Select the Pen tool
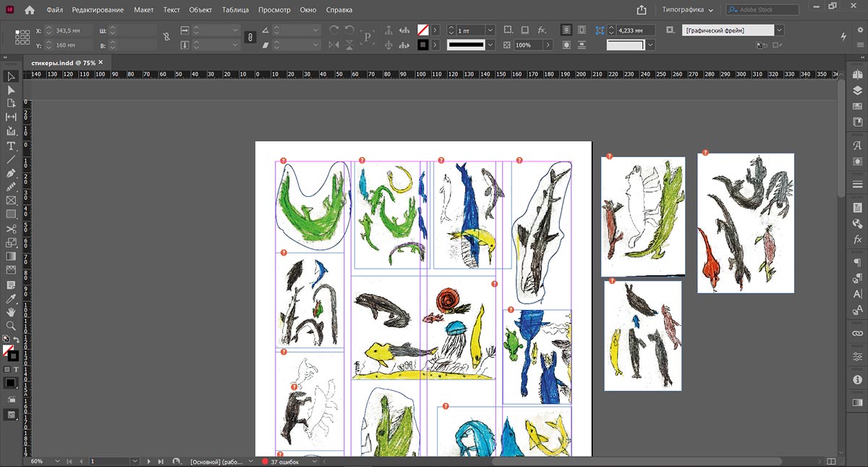The width and height of the screenshot is (868, 467). tap(11, 174)
